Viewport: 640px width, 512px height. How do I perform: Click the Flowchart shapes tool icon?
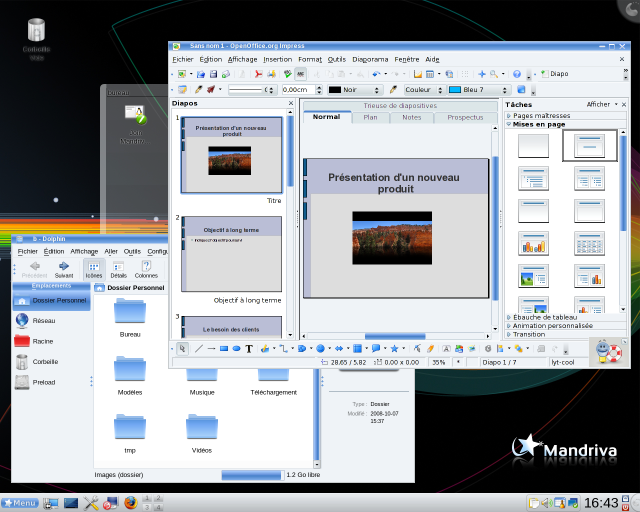click(x=357, y=349)
